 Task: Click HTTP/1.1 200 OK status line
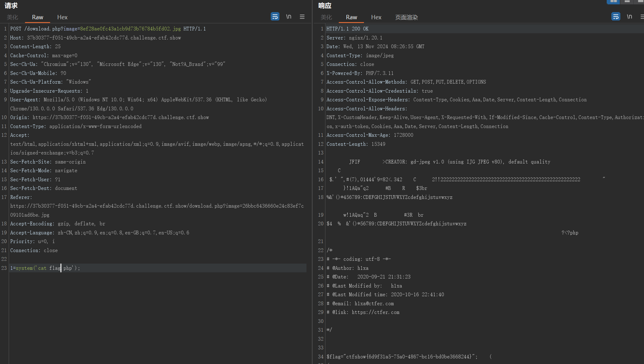pos(347,29)
